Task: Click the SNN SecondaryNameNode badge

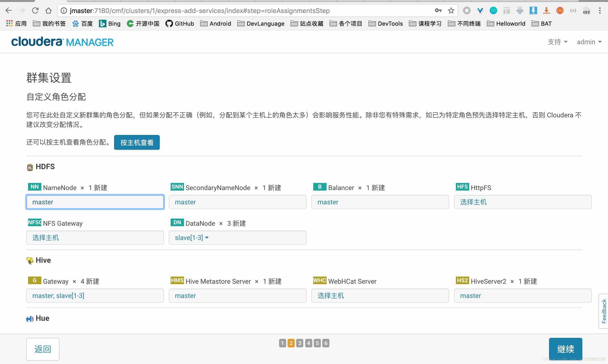Action: pos(177,187)
